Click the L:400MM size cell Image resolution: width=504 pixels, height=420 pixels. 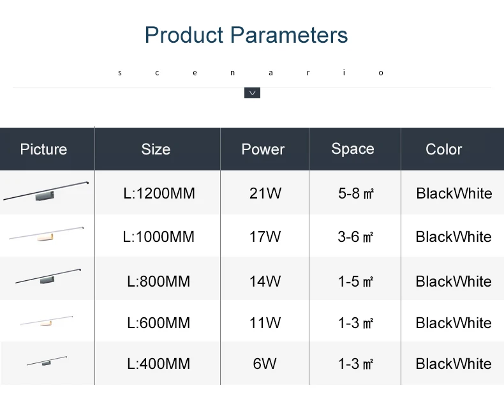tap(159, 364)
